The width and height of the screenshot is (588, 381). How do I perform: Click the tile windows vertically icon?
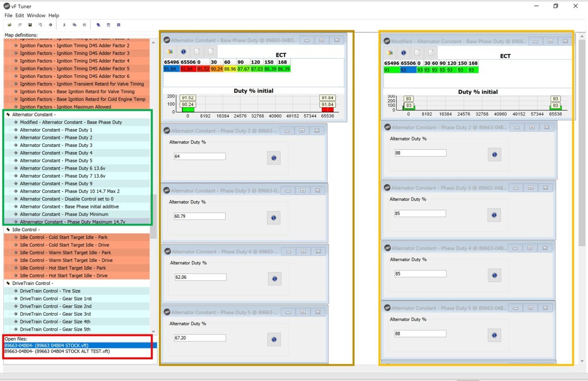pos(108,25)
